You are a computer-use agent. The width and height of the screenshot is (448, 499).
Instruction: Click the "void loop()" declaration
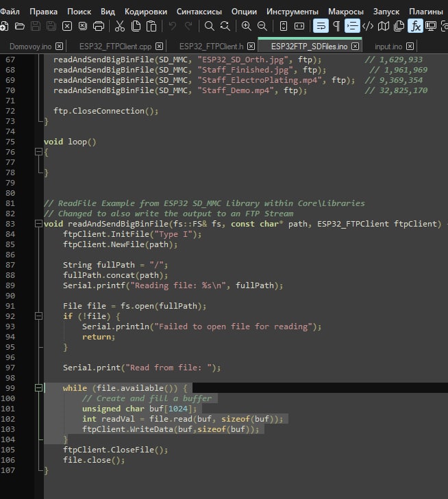[70, 142]
